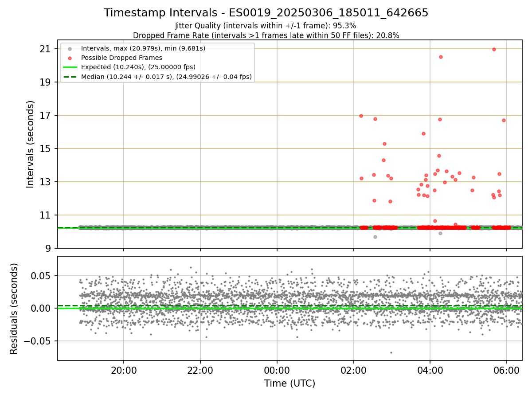Image resolution: width=532 pixels, height=399 pixels.
Task: Click the red marker beside 'Possible Dropped Frames' legend entry
Action: [x=69, y=58]
